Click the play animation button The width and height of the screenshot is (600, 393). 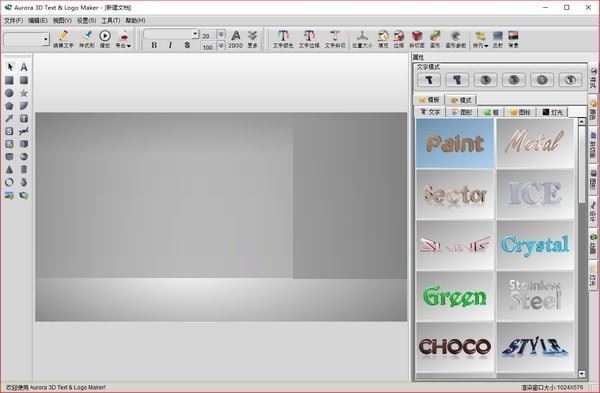click(105, 39)
